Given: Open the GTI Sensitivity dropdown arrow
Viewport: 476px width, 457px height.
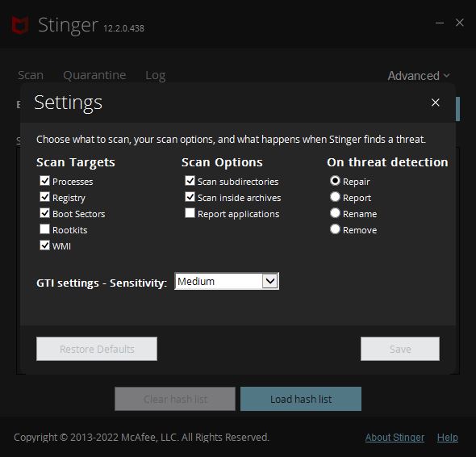Looking at the screenshot, I should click(270, 281).
